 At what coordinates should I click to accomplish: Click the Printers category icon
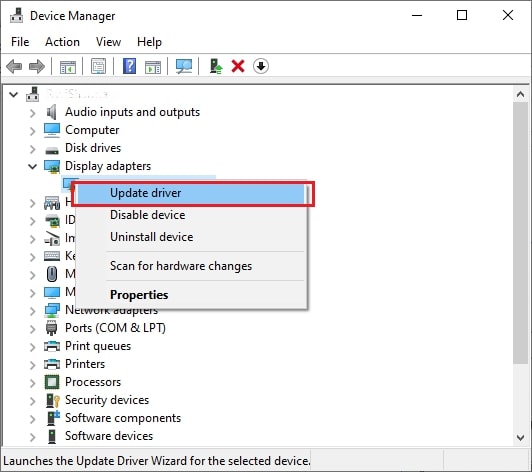[x=52, y=364]
